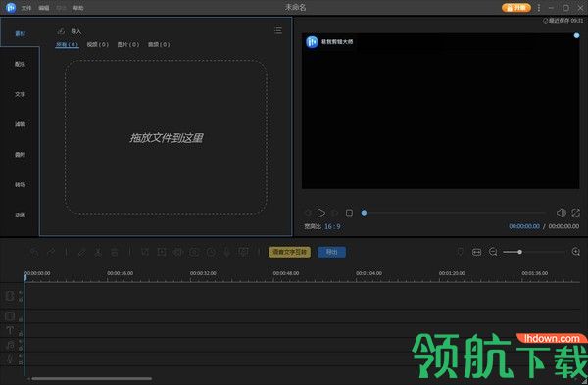Click the 00:00:16.00 mark on timeline ruler
This screenshot has width=588, height=385.
click(x=120, y=273)
